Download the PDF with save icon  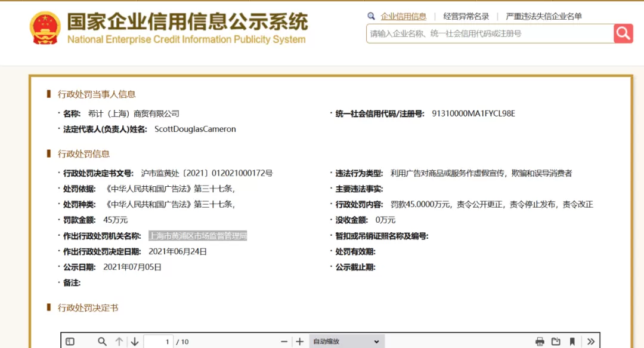[556, 341]
